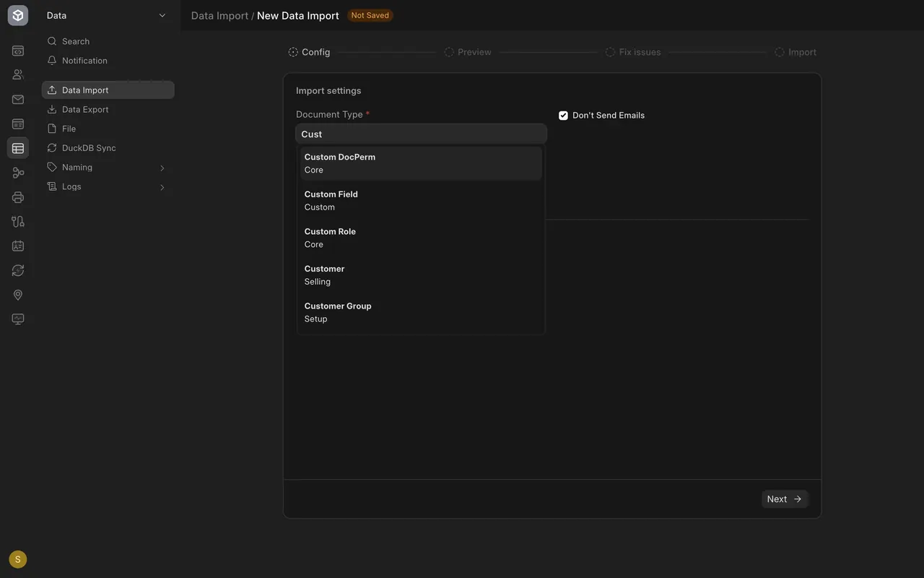Open the users icon in left rail
The width and height of the screenshot is (924, 578).
[x=18, y=74]
